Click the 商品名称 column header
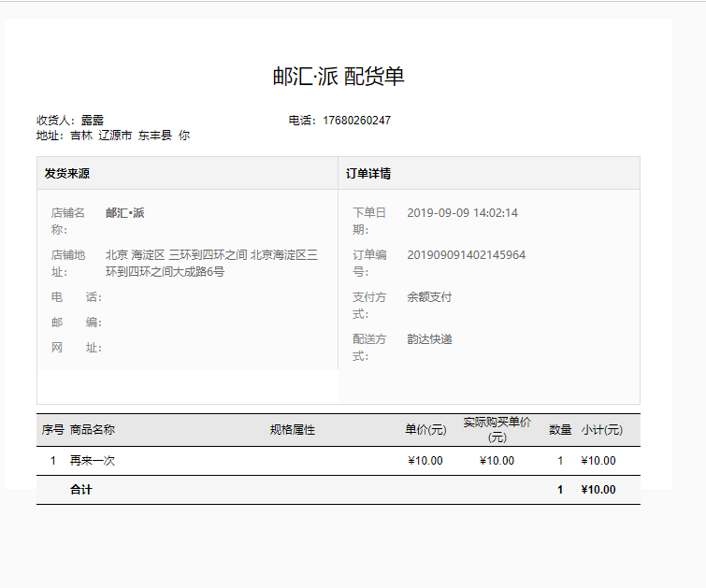 click(93, 430)
